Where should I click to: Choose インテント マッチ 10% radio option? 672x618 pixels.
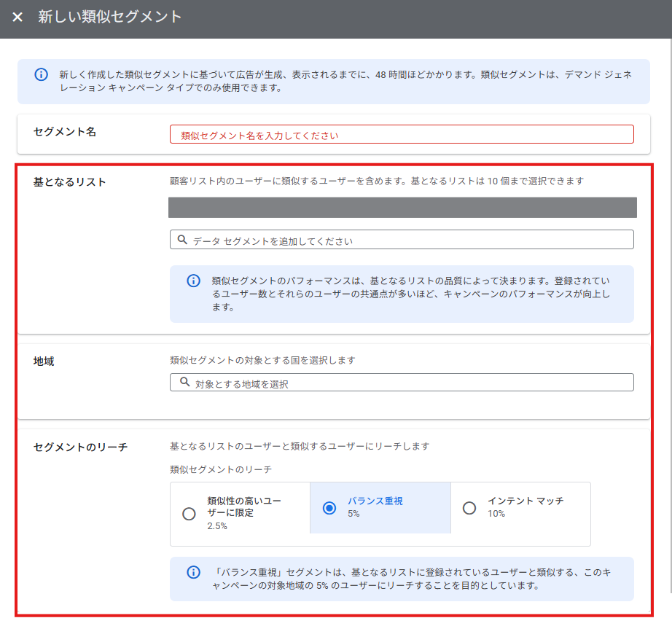pos(469,508)
